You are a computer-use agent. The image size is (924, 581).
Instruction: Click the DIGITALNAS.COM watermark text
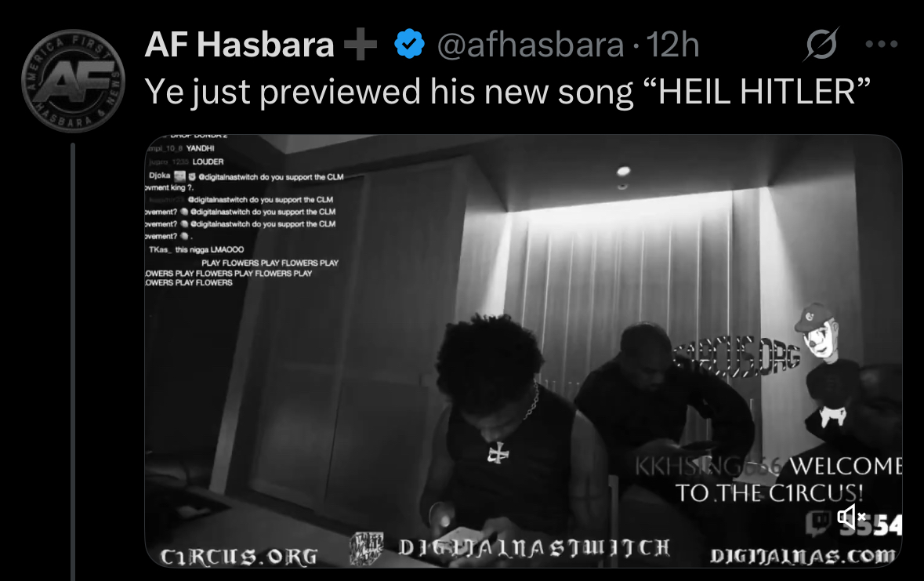click(803, 556)
